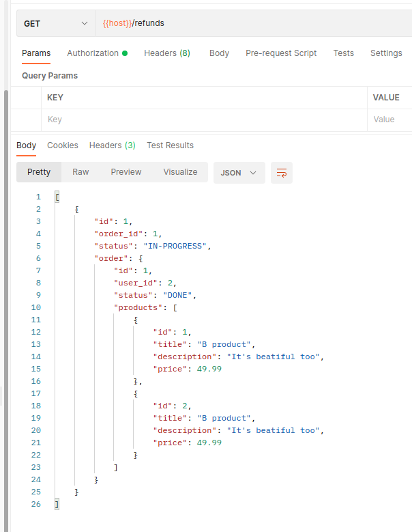Open the Authorization tab
Viewport: 412px width, 532px height.
tap(97, 53)
